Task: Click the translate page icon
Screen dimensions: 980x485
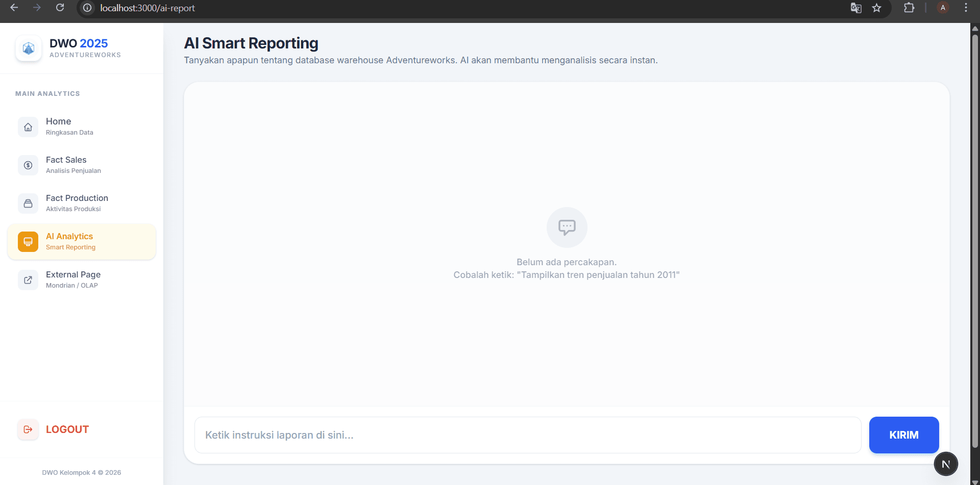Action: coord(856,8)
